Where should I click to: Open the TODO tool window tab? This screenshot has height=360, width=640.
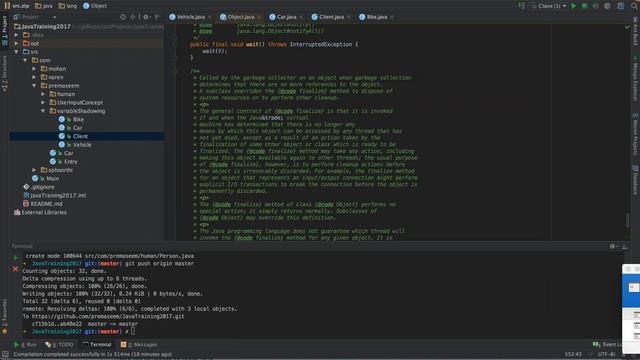[x=60, y=344]
